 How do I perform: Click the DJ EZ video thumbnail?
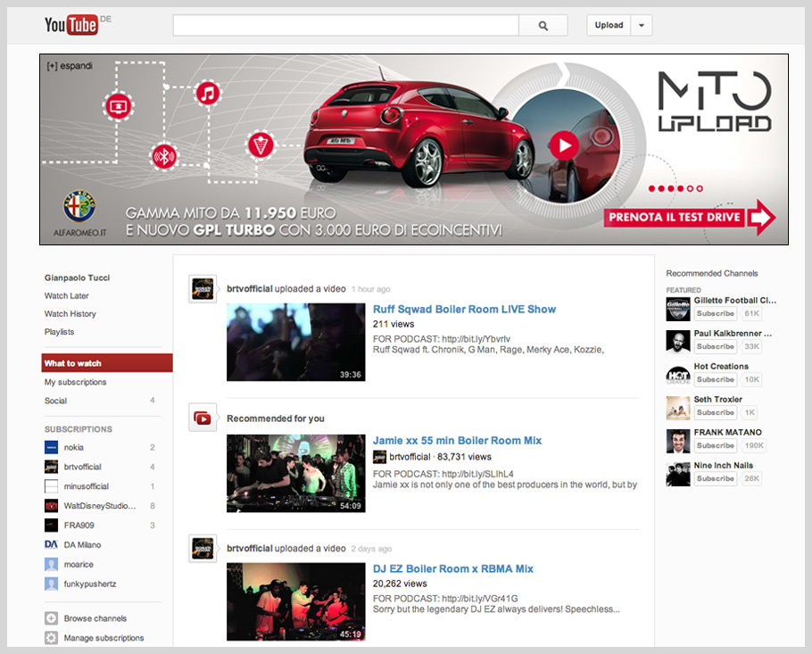pos(295,601)
